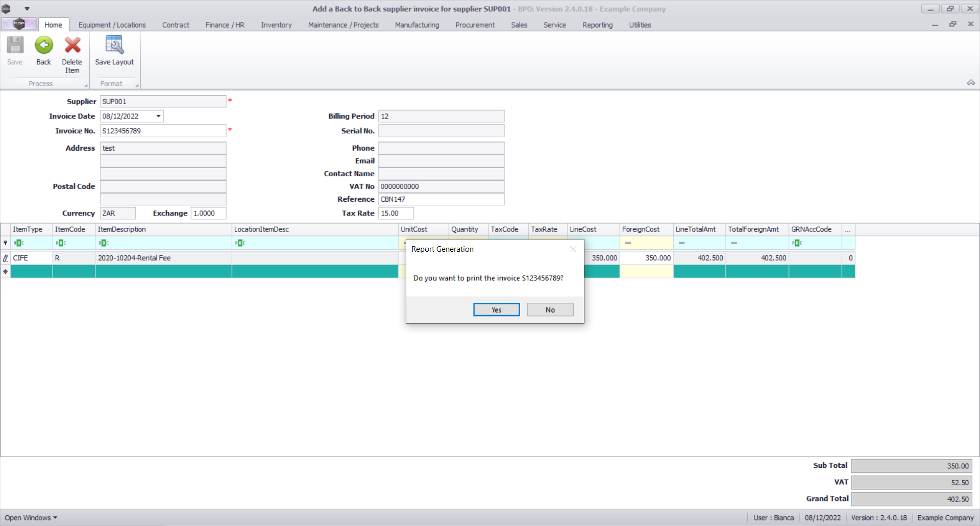The width and height of the screenshot is (980, 526).
Task: Open the Sales tab
Action: pos(519,25)
